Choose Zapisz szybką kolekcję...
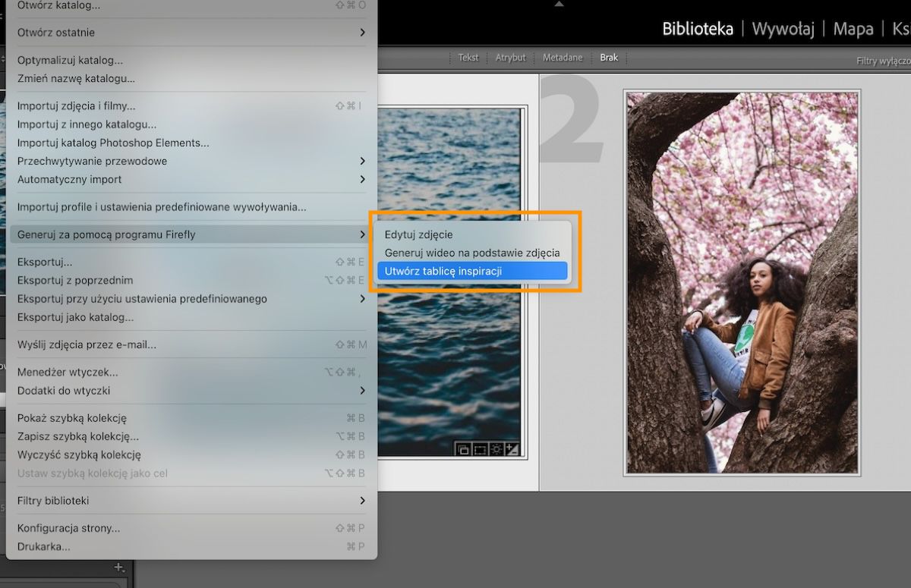Viewport: 911px width, 588px height. pyautogui.click(x=191, y=436)
